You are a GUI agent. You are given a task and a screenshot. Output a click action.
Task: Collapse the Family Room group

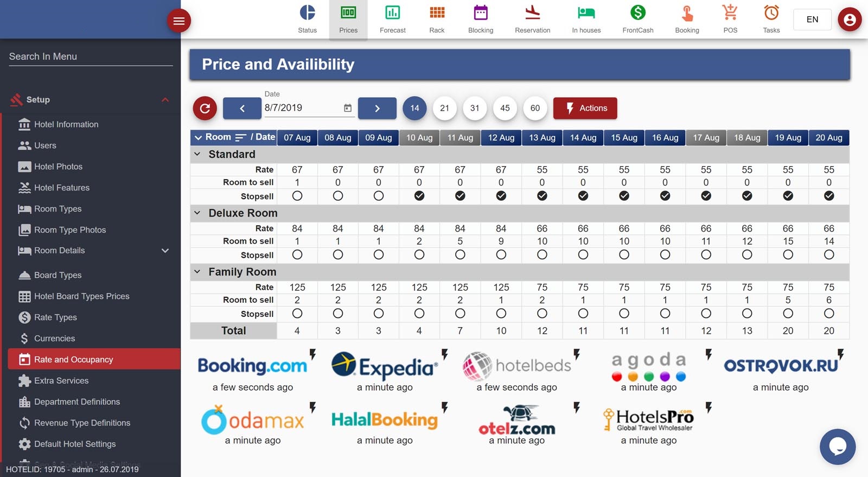pyautogui.click(x=197, y=271)
